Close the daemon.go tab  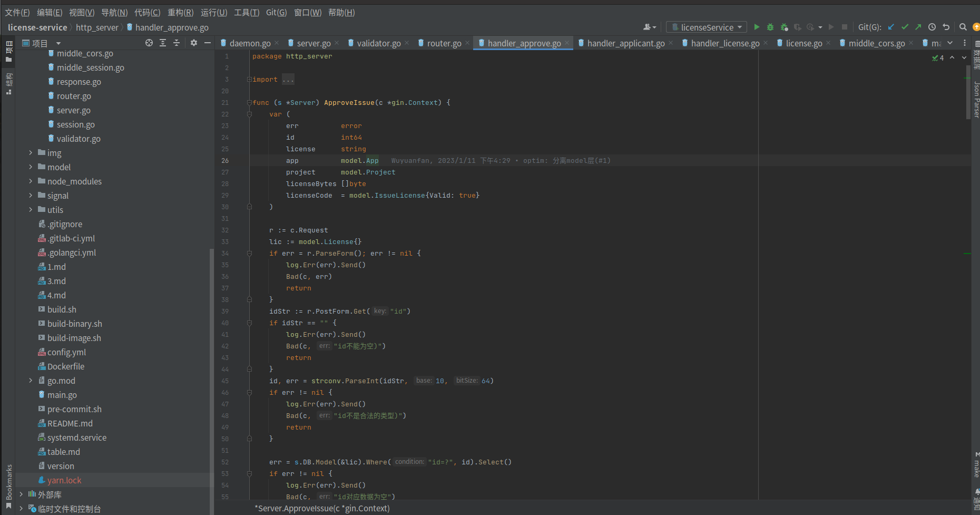pos(277,43)
